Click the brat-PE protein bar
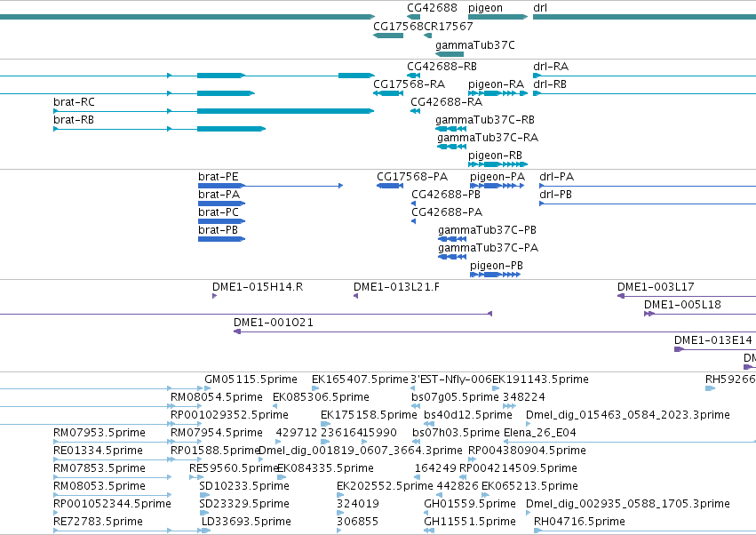756x535 pixels. point(270,185)
